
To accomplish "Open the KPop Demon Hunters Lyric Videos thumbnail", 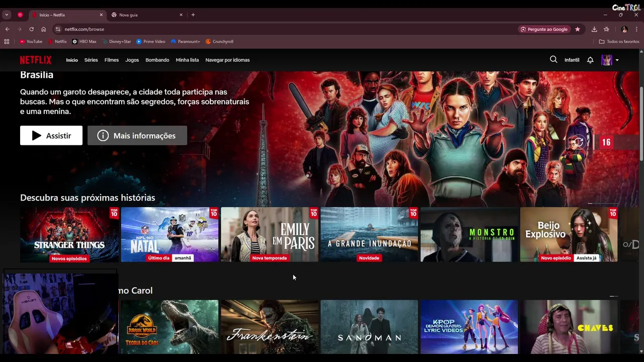I will 469,327.
